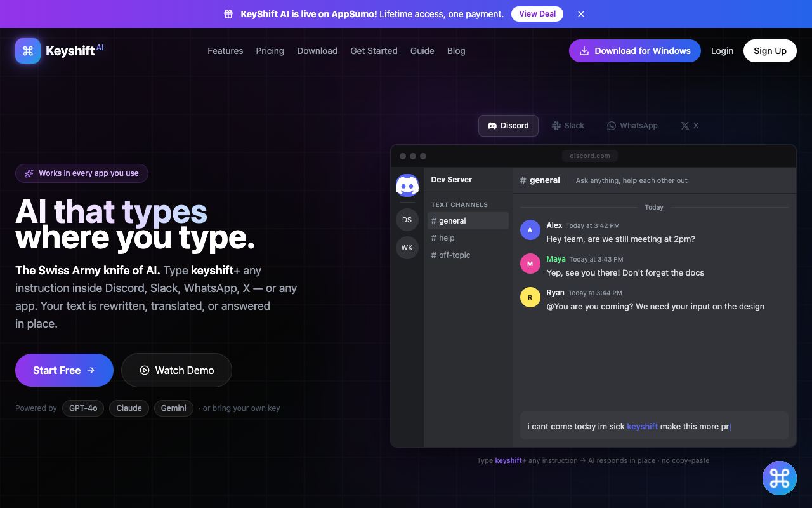Click Alex's avatar in chat
Viewport: 812px width, 508px height.
tap(530, 230)
